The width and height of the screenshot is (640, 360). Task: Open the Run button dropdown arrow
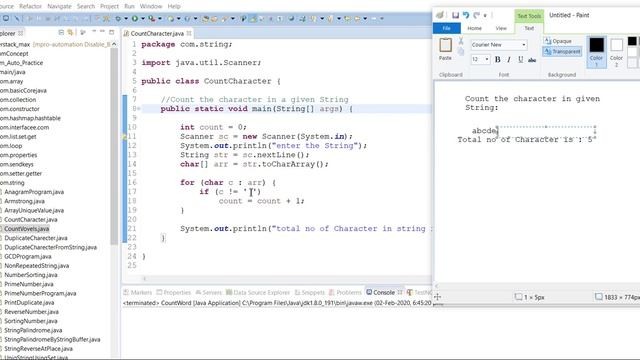(142, 18)
